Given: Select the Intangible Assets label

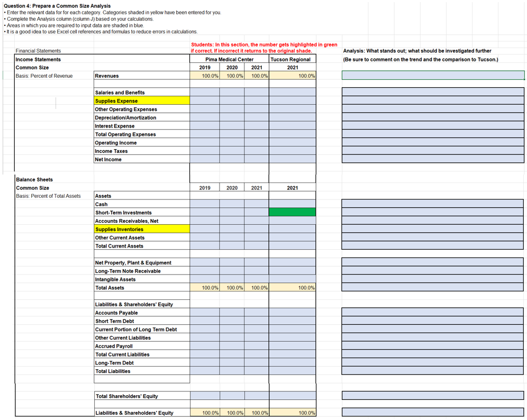Looking at the screenshot, I should point(115,279).
